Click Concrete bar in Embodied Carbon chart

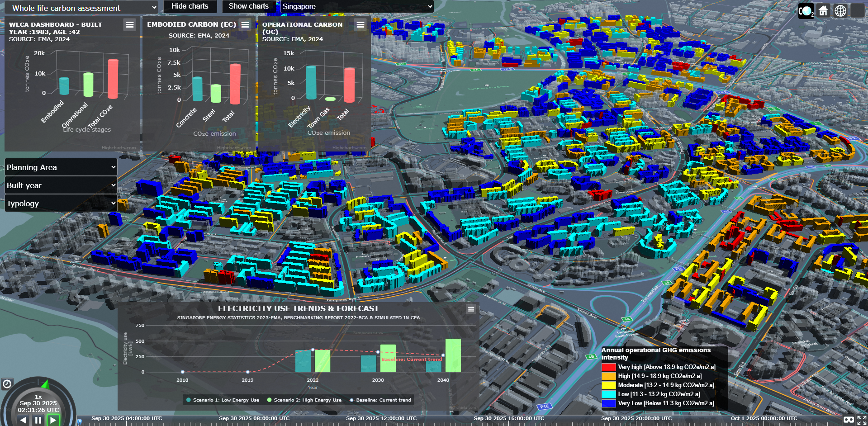click(x=197, y=89)
